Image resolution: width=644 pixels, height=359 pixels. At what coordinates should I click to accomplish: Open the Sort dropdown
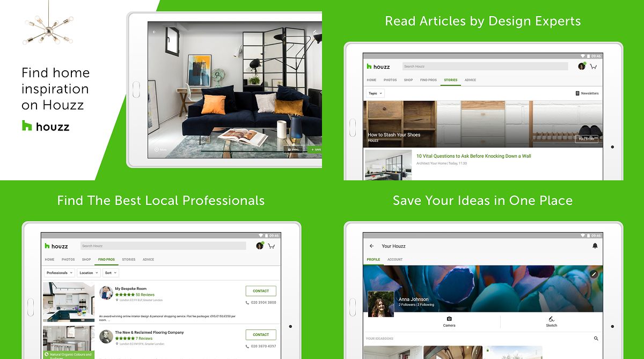click(111, 273)
